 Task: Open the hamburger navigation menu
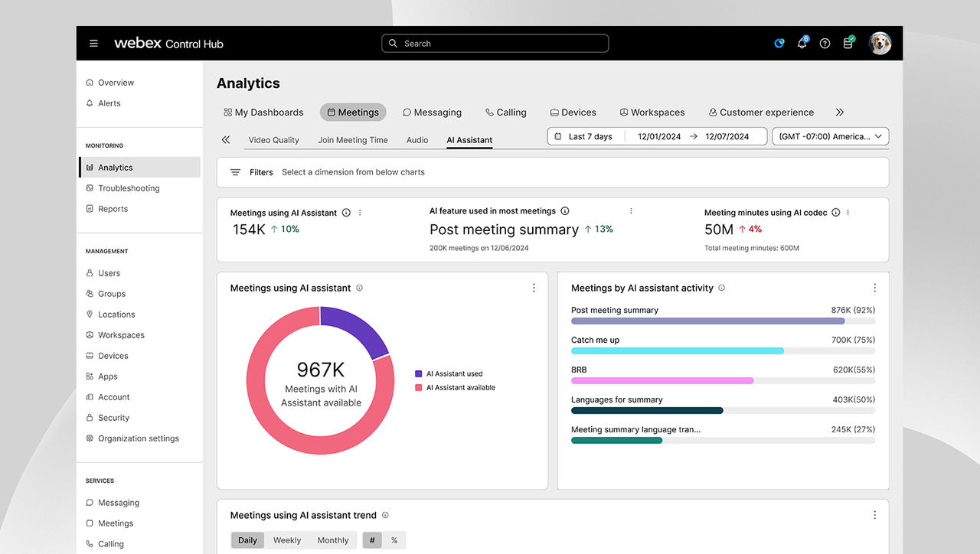93,44
